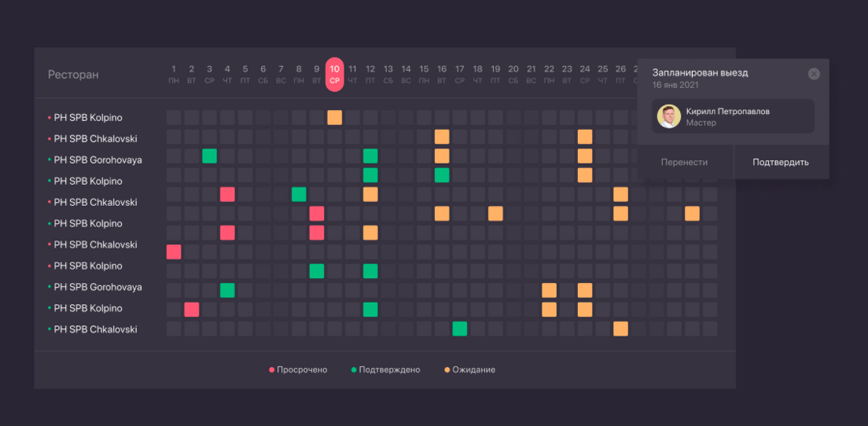Select day 2 ВТ header
The height and width of the screenshot is (426, 868).
[x=192, y=75]
